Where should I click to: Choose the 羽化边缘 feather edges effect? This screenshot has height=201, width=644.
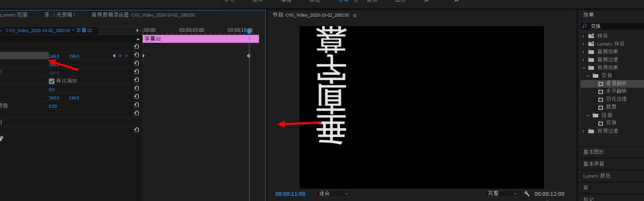[x=616, y=99]
